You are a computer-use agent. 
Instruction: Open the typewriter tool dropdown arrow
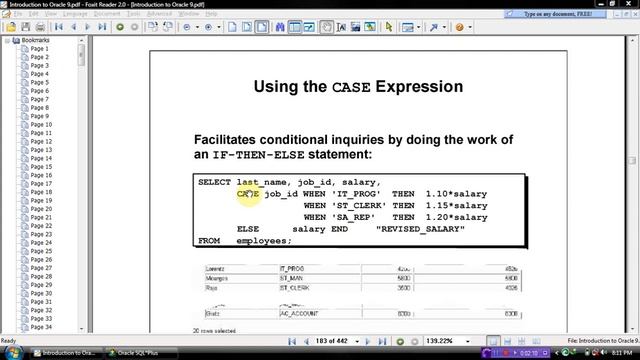click(418, 27)
